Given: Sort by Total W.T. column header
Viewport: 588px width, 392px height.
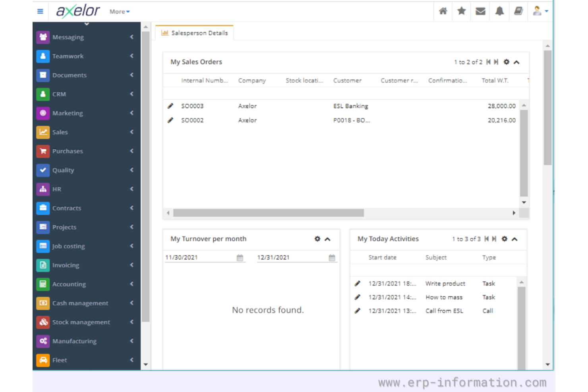Looking at the screenshot, I should (x=495, y=80).
